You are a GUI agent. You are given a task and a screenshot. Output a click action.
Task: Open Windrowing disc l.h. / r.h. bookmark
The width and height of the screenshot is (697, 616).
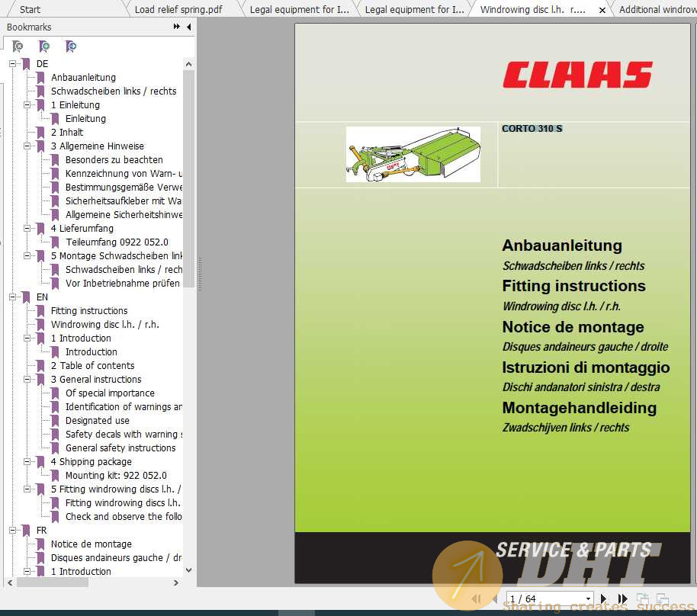104,325
